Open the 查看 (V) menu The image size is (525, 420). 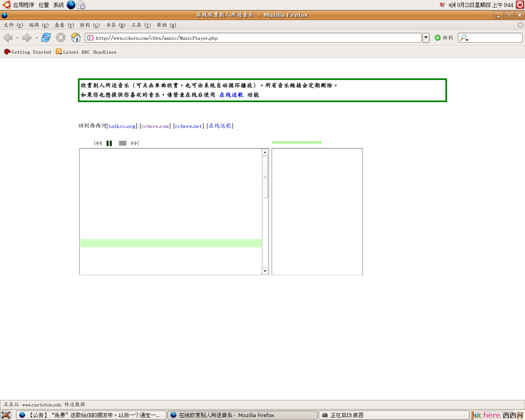click(64, 25)
